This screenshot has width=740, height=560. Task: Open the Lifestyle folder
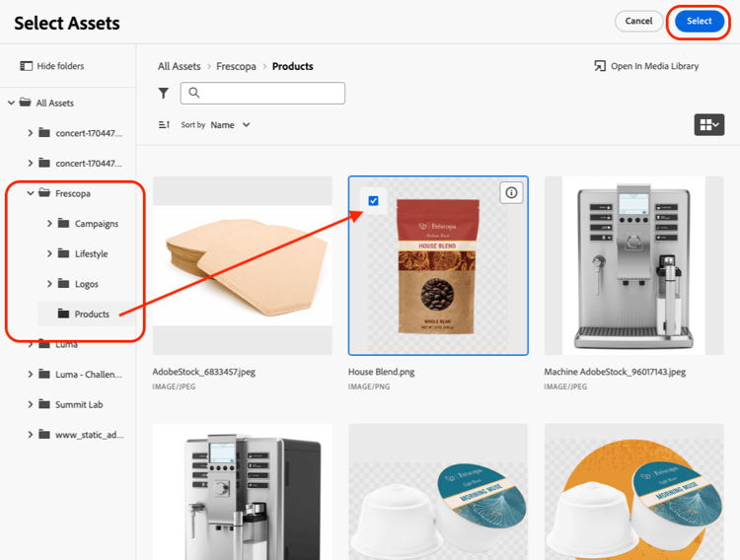(x=91, y=253)
